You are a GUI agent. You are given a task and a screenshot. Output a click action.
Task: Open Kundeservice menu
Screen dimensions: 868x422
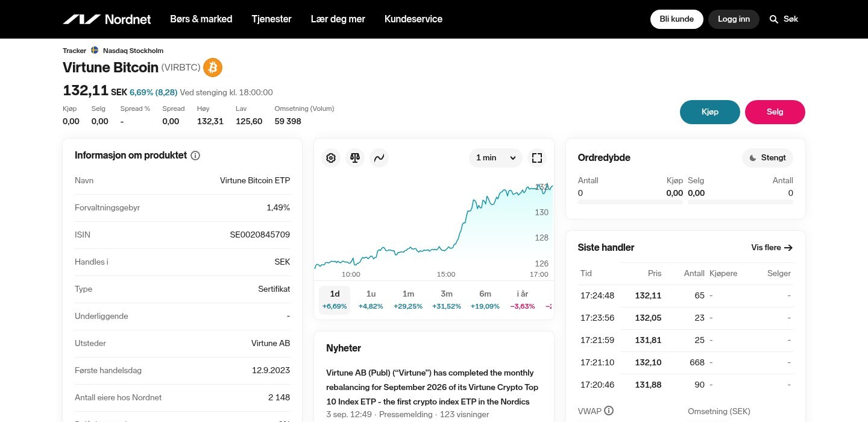(414, 19)
